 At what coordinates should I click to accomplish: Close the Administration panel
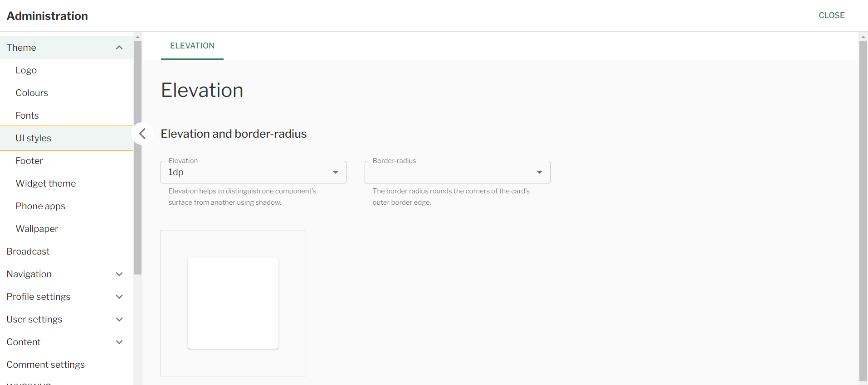[831, 15]
